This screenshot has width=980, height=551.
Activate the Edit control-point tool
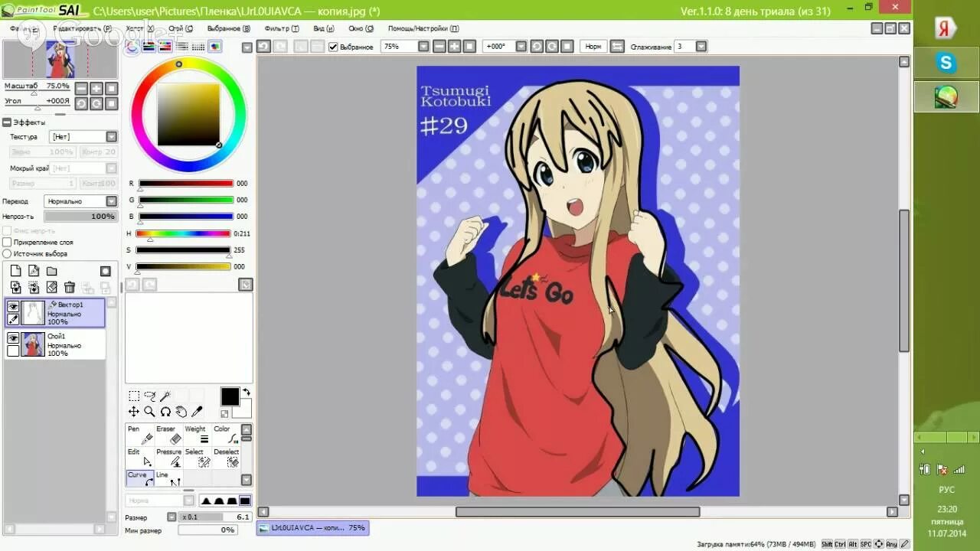tap(139, 458)
